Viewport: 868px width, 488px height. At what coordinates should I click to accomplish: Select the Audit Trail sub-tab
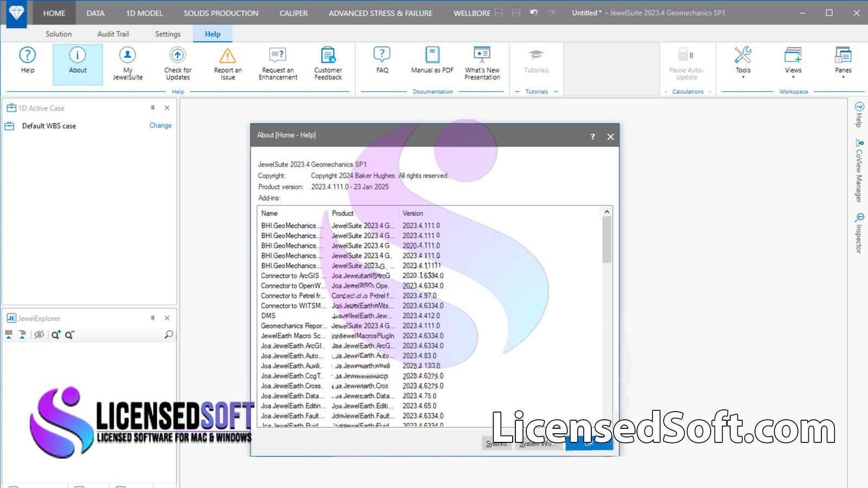[113, 34]
